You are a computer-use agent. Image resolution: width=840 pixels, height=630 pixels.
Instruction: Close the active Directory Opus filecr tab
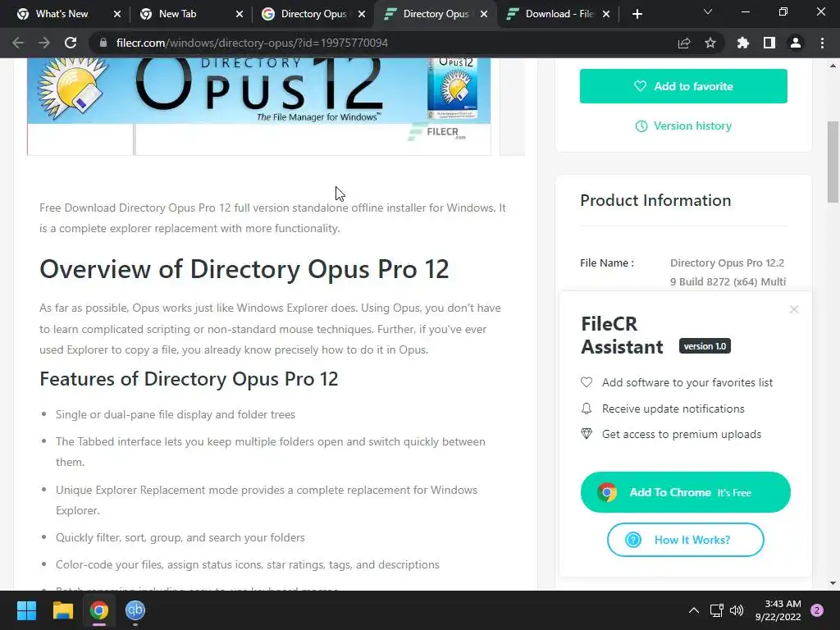click(x=484, y=14)
